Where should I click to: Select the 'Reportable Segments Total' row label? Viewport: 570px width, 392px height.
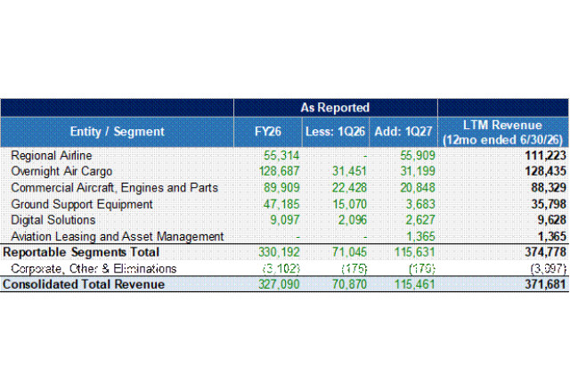[81, 252]
